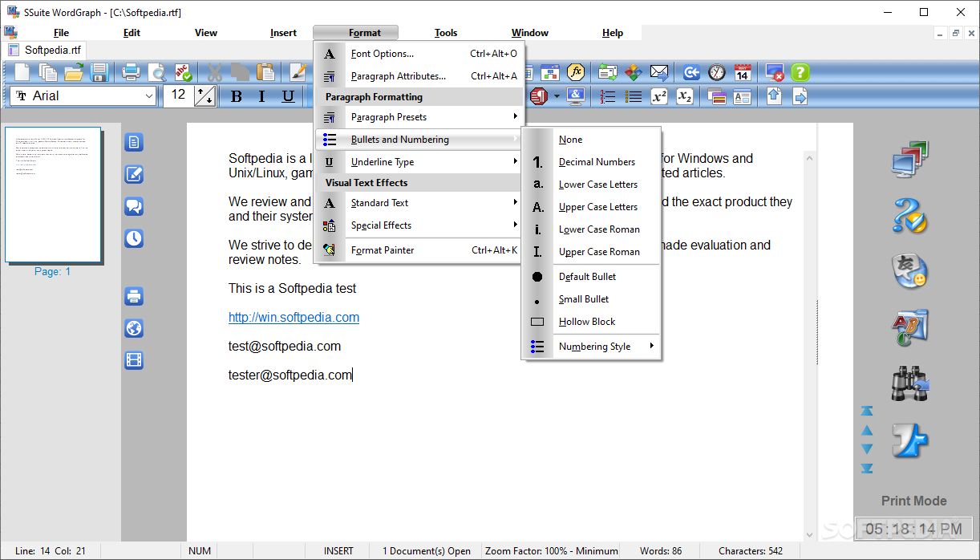Click the Paste clipboard icon
Image resolution: width=980 pixels, height=560 pixels.
pos(265,72)
